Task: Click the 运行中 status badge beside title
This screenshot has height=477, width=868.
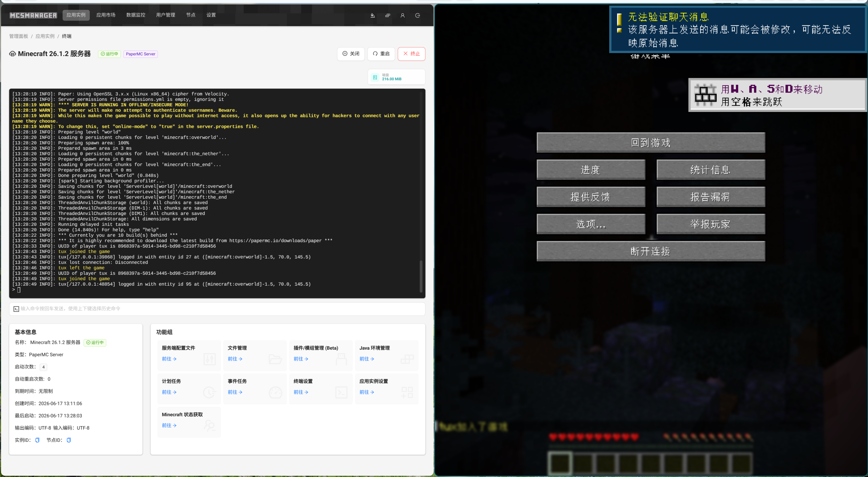Action: tap(110, 54)
